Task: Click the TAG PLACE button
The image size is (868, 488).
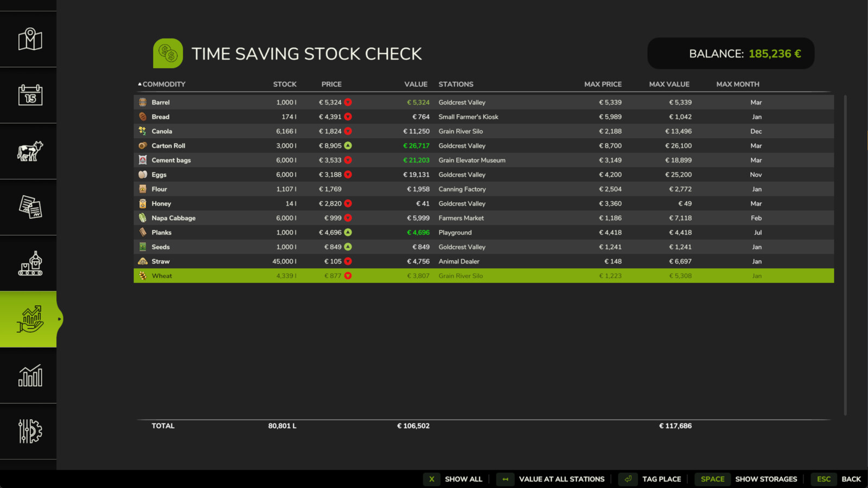Action: [x=661, y=479]
